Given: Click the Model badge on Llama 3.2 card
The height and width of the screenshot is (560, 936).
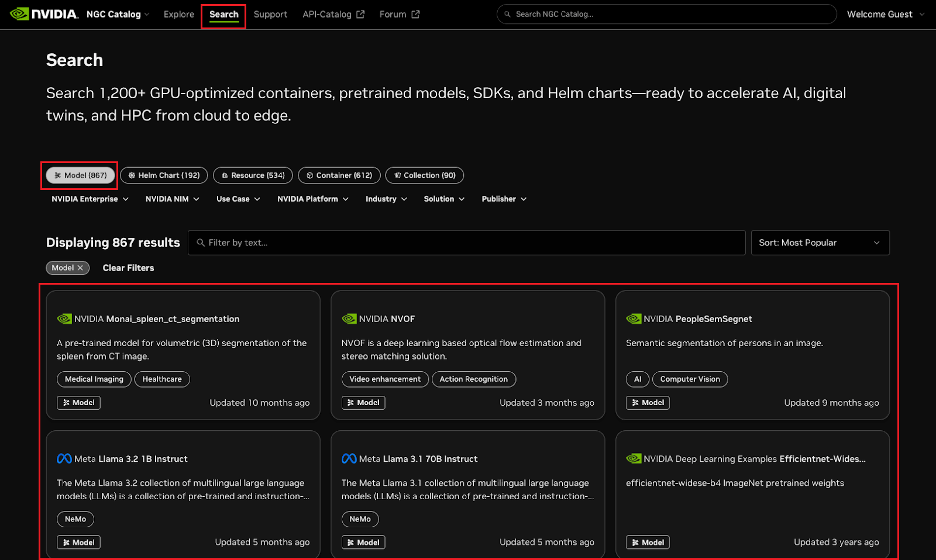Looking at the screenshot, I should tap(78, 542).
